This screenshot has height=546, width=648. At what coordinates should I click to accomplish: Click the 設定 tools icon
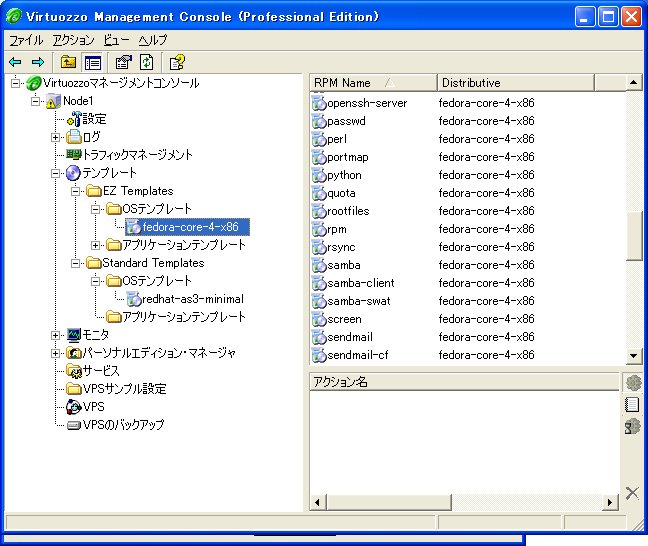(x=74, y=119)
